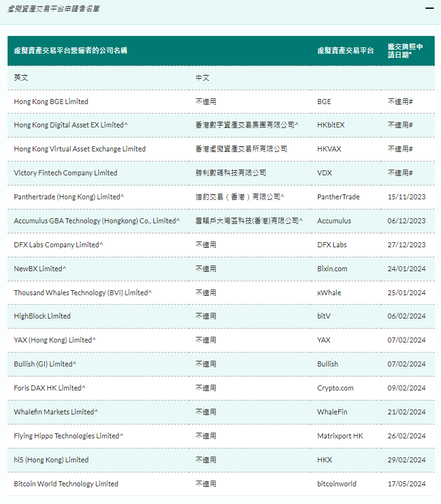Click application date 21/02/2024

click(x=406, y=412)
